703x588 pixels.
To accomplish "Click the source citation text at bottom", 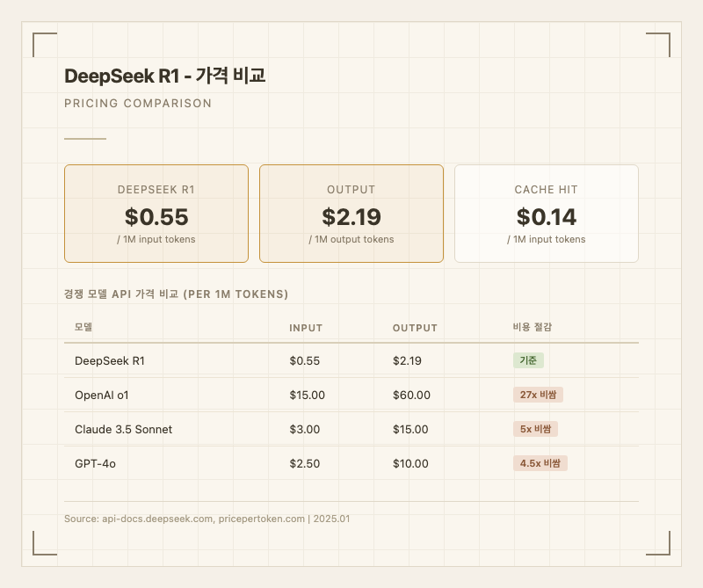I will (x=207, y=519).
